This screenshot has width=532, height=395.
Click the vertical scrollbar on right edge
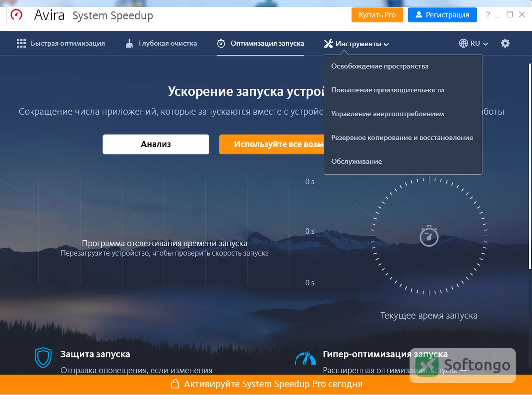[530, 166]
